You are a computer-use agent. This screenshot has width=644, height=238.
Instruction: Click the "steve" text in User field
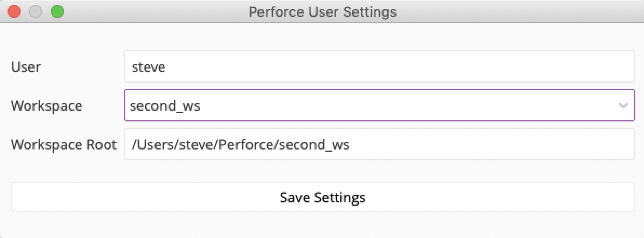148,67
